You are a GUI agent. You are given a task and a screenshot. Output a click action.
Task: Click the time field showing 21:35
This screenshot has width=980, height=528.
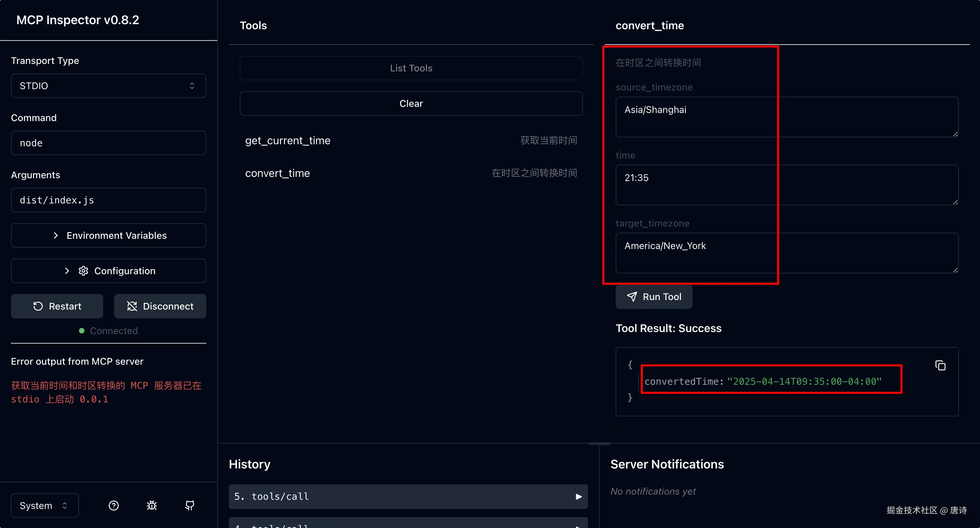[x=786, y=185]
